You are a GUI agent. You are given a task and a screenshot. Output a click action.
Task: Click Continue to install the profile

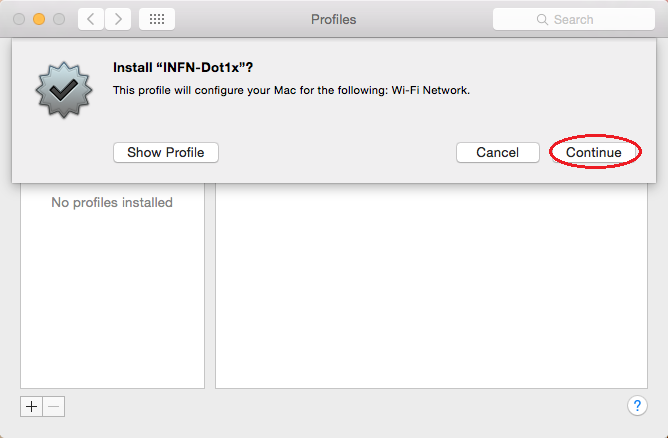coord(594,153)
